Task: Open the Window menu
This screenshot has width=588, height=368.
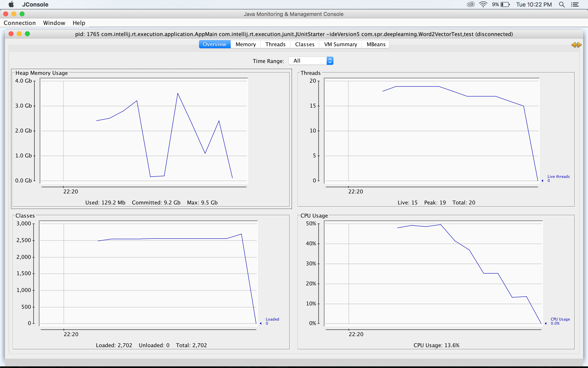Action: [54, 23]
